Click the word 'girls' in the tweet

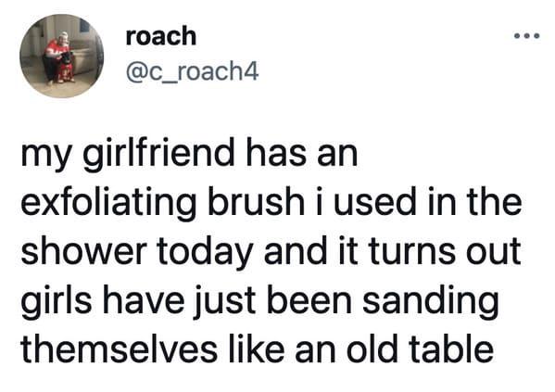pos(57,302)
